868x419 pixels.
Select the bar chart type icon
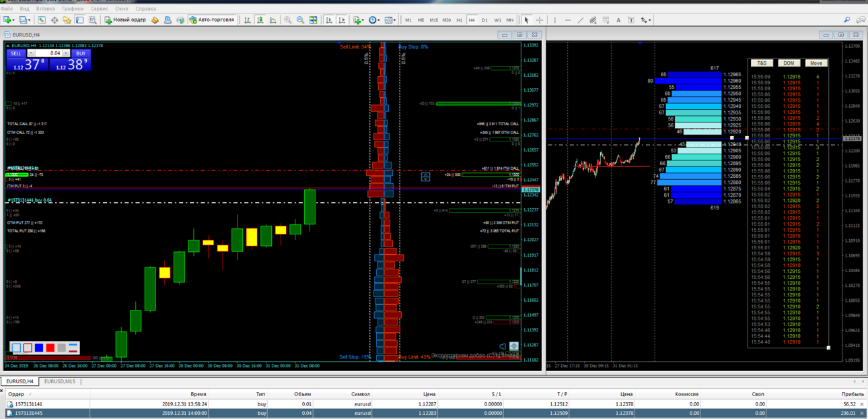pos(248,20)
